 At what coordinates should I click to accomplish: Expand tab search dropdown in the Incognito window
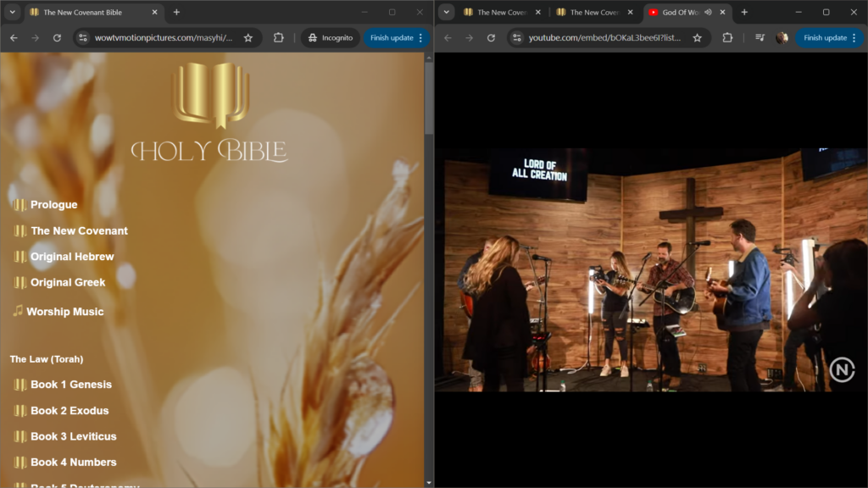click(x=12, y=13)
